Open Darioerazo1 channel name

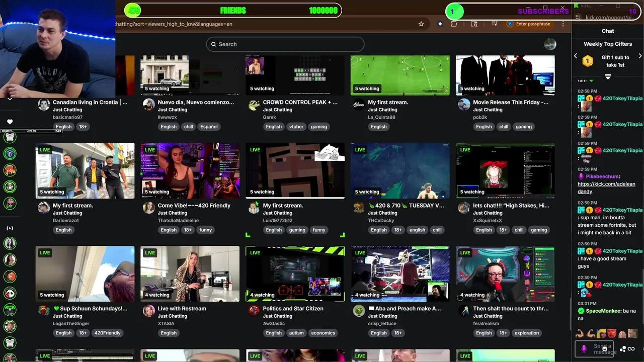tap(66, 221)
